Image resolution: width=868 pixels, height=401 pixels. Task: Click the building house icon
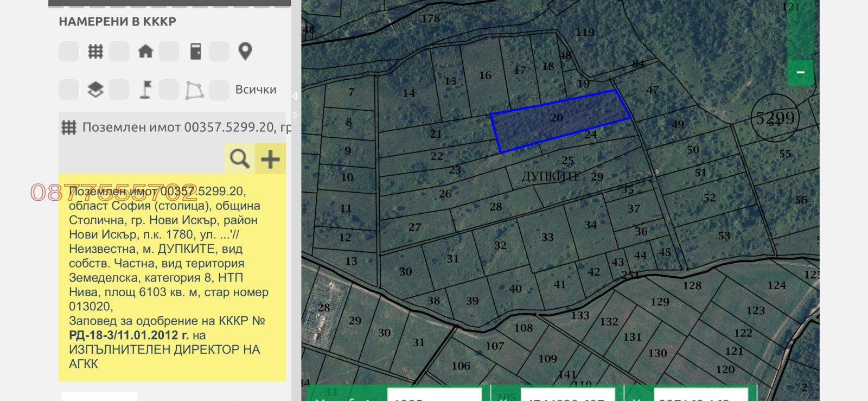[x=145, y=52]
